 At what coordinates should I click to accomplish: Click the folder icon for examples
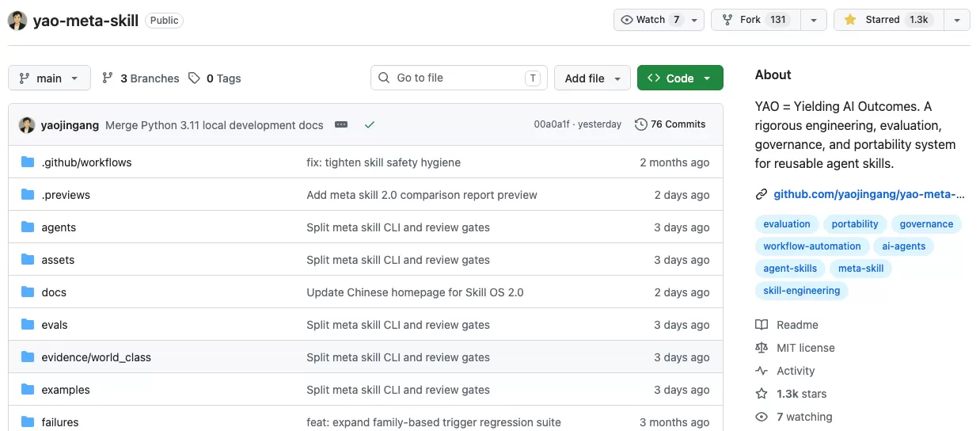28,389
